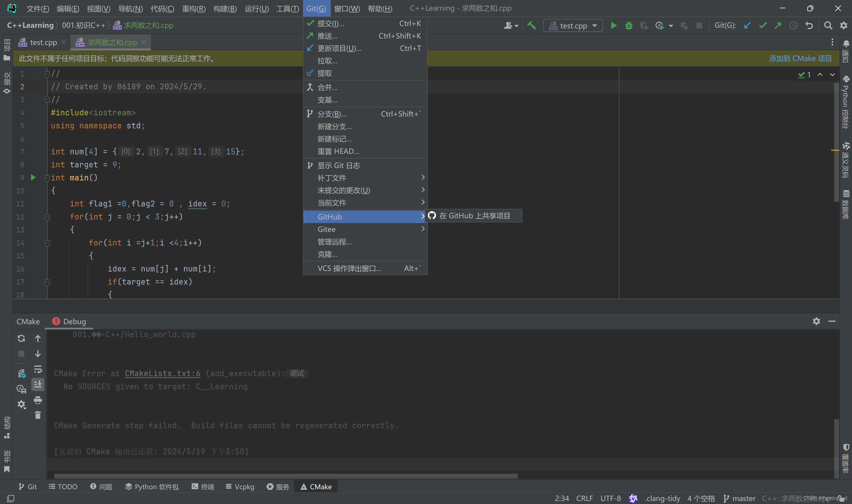Open CMake panel options gear icon
This screenshot has width=852, height=504.
point(816,321)
